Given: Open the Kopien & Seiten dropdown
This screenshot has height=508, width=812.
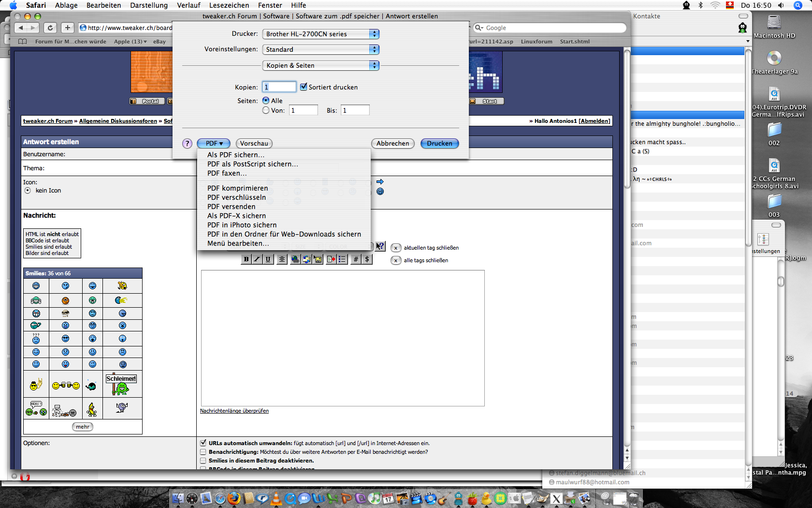Looking at the screenshot, I should pos(320,65).
